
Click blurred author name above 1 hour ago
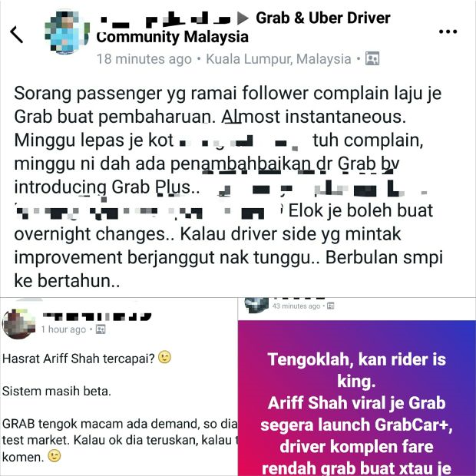coord(97,316)
